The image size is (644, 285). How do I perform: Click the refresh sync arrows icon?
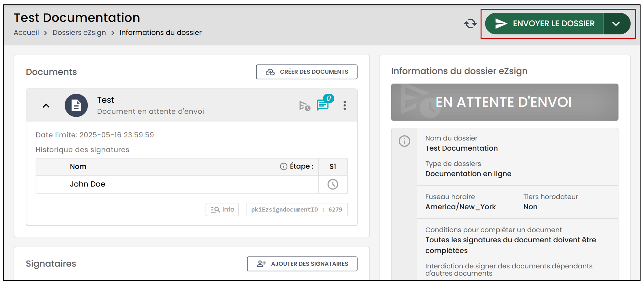[470, 24]
